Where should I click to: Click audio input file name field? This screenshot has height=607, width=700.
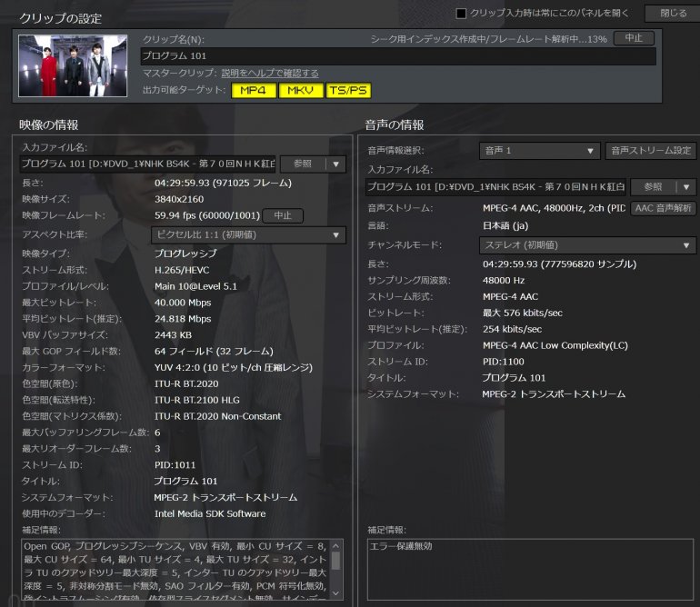pyautogui.click(x=496, y=187)
